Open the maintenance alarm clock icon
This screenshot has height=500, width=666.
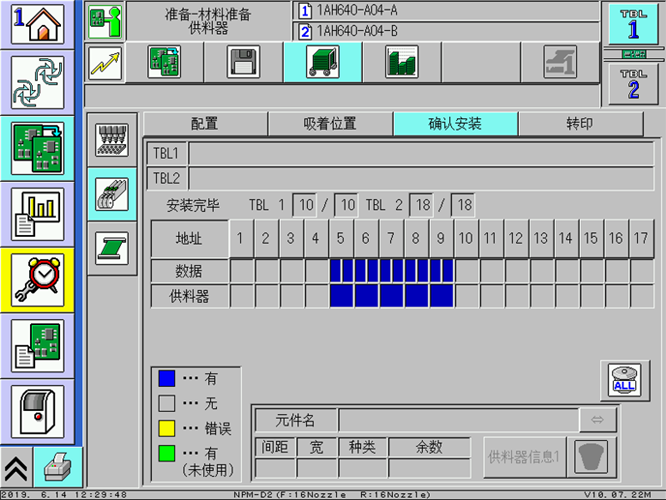(x=38, y=280)
